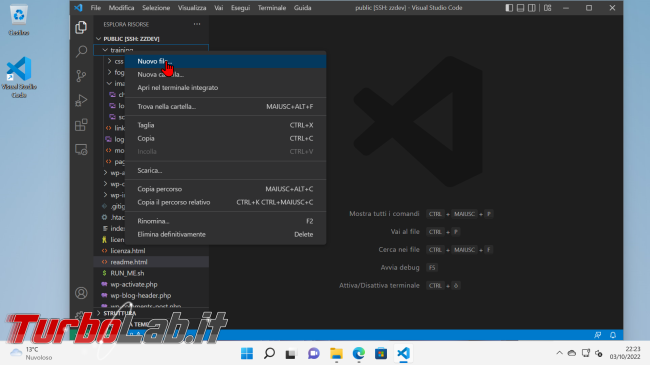Open the Modifica menu
Image resolution: width=650 pixels, height=365 pixels.
[121, 8]
